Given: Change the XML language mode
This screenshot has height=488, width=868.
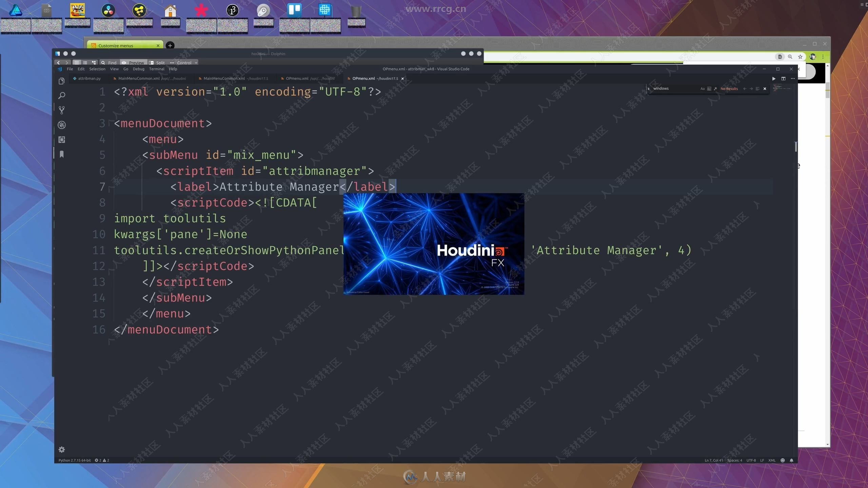Looking at the screenshot, I should click(x=772, y=460).
